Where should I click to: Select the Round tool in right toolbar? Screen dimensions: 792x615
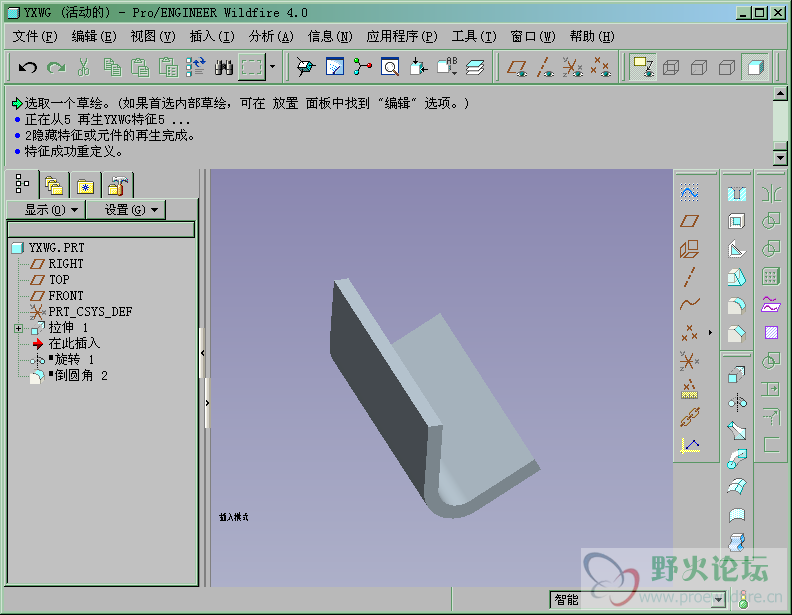(737, 305)
